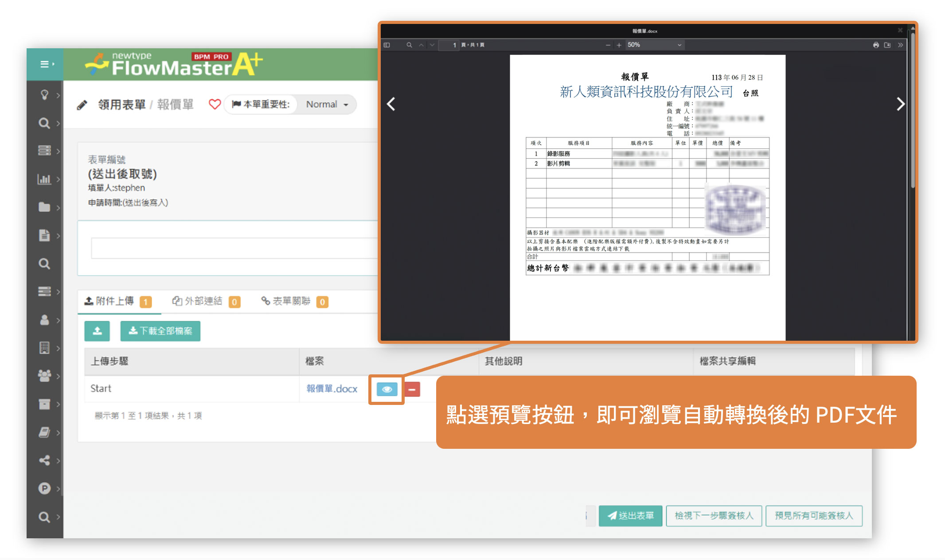
Task: Zoom out with the PDF minus button
Action: (x=608, y=45)
